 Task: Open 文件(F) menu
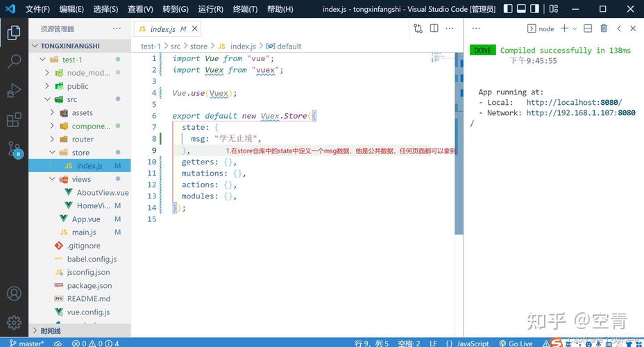[37, 8]
